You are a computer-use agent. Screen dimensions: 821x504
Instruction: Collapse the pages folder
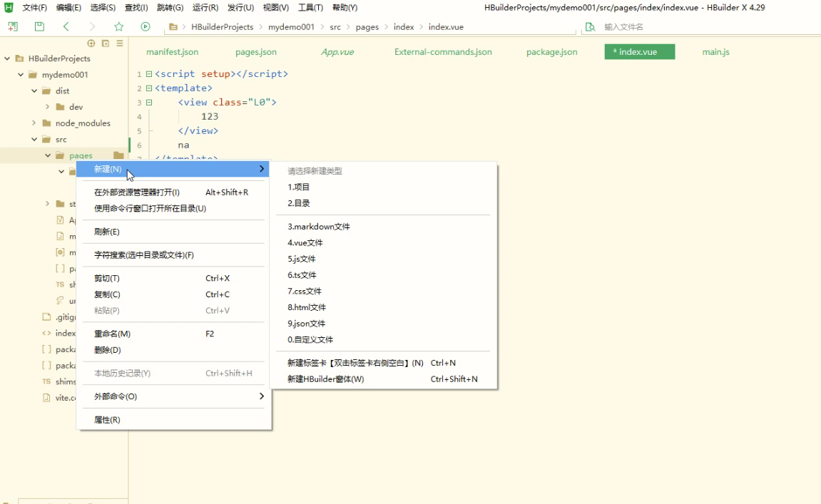(x=49, y=155)
